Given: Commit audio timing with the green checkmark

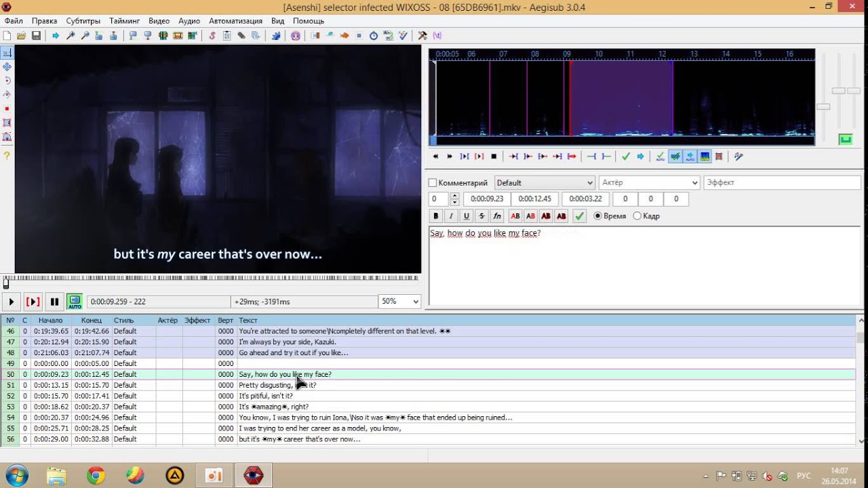Looking at the screenshot, I should (626, 157).
